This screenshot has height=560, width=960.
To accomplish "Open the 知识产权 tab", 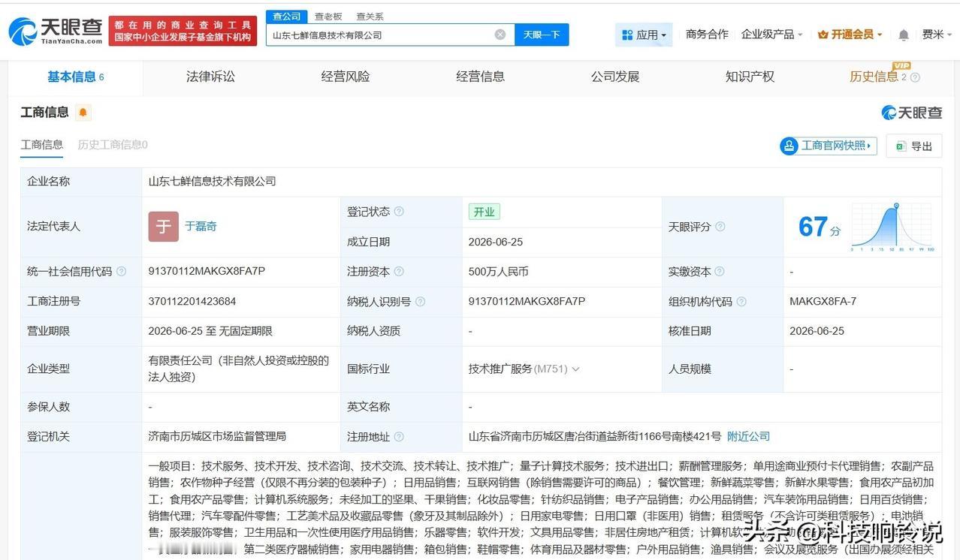I will [750, 77].
